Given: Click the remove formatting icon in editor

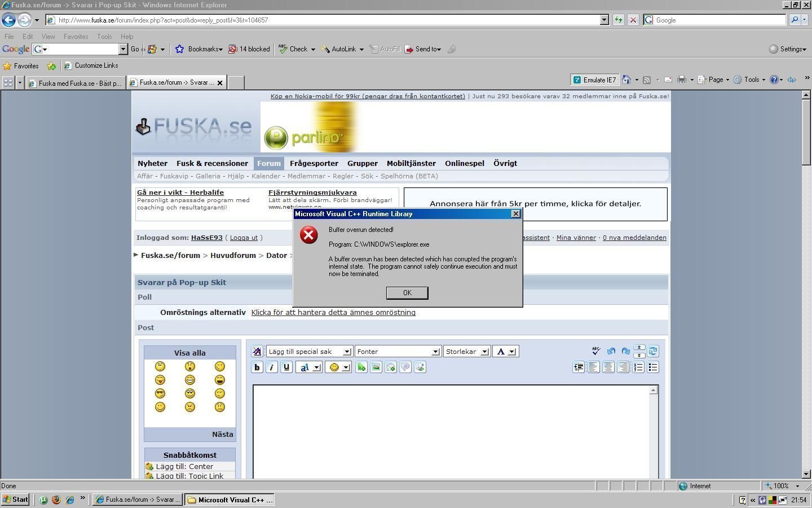Looking at the screenshot, I should pos(257,351).
